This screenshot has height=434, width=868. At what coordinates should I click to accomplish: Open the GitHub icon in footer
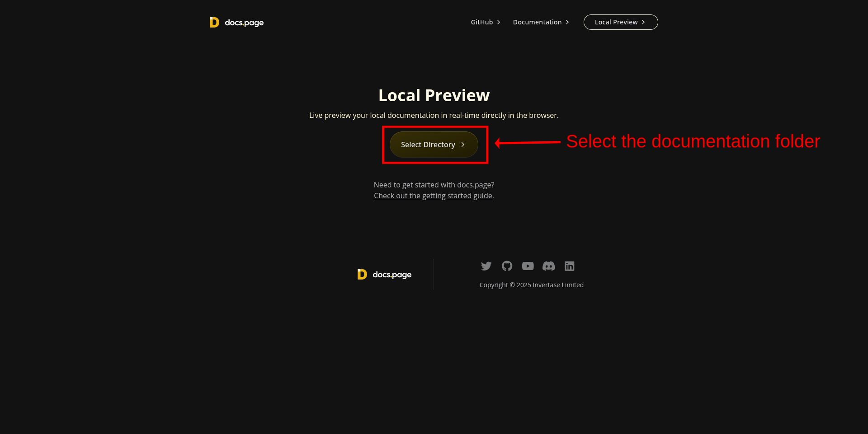coord(507,266)
